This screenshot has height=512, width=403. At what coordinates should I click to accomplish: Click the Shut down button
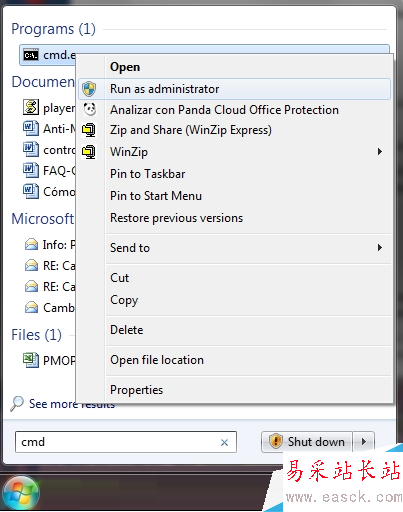coord(307,442)
